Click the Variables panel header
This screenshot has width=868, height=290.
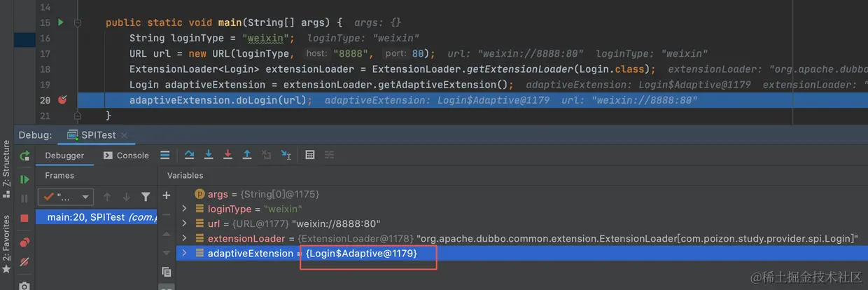pos(185,175)
